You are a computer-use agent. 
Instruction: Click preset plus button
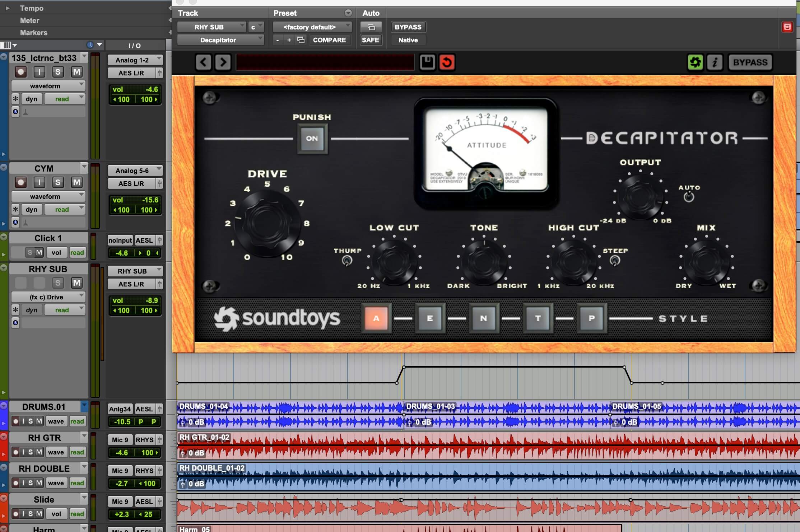point(289,40)
